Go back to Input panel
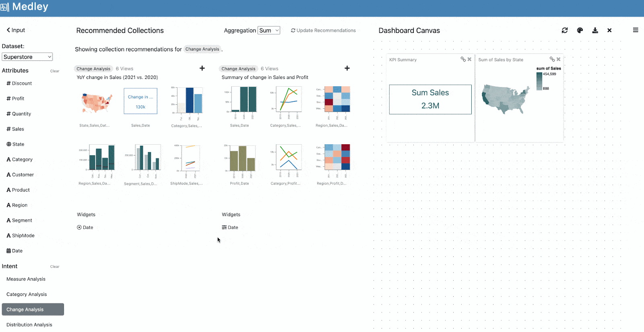This screenshot has width=644, height=332. pos(16,30)
